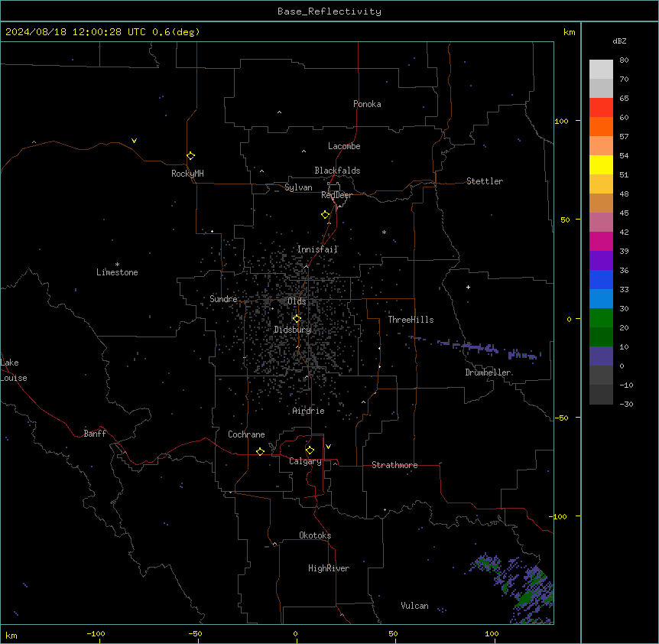Click the Olds label

point(297,301)
